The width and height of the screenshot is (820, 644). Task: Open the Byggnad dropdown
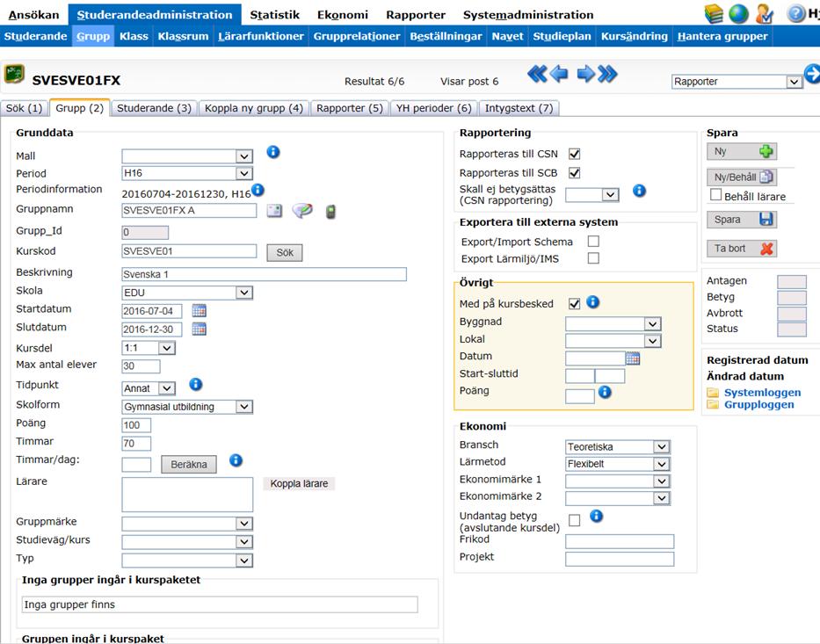tap(613, 324)
